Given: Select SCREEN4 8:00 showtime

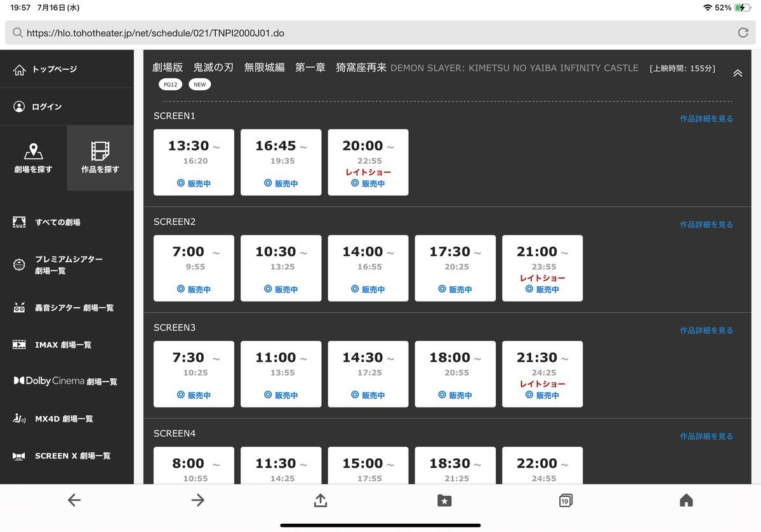Looking at the screenshot, I should click(x=194, y=465).
